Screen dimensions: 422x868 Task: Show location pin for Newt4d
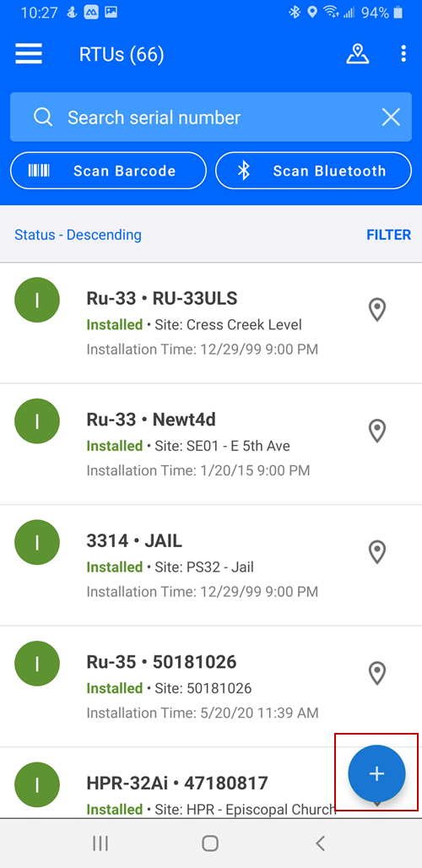click(x=377, y=431)
